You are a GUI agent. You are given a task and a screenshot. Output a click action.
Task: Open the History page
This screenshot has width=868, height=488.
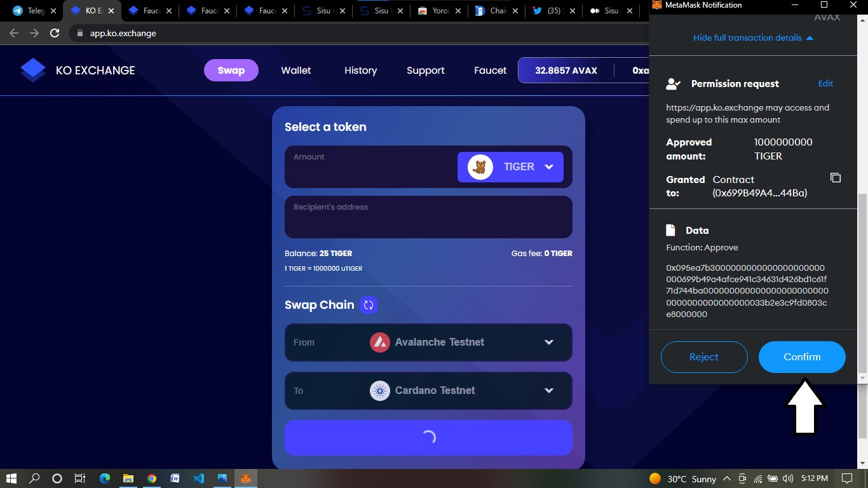coord(361,71)
